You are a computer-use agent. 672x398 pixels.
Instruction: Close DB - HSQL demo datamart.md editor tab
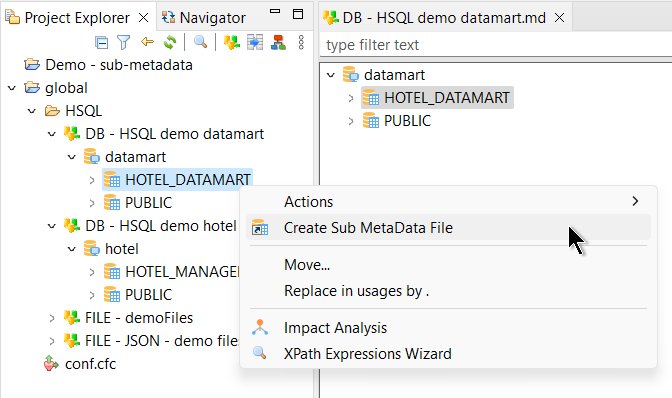(x=559, y=18)
